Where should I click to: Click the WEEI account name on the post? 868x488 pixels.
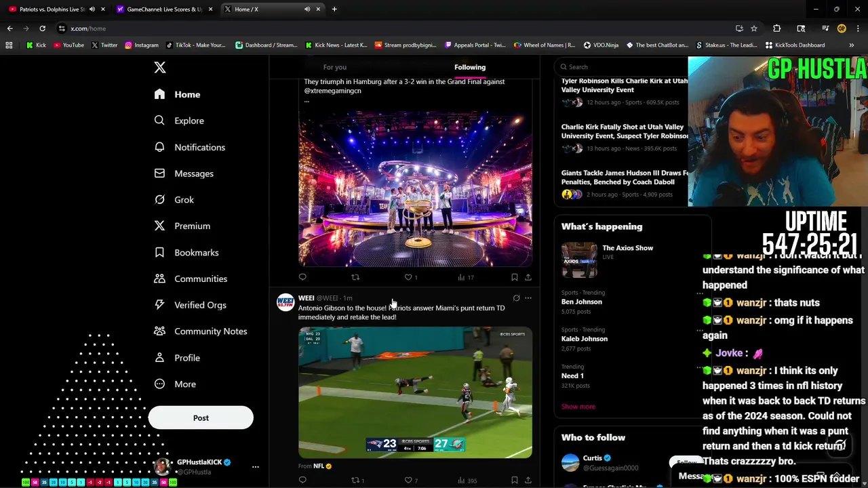[x=307, y=298]
